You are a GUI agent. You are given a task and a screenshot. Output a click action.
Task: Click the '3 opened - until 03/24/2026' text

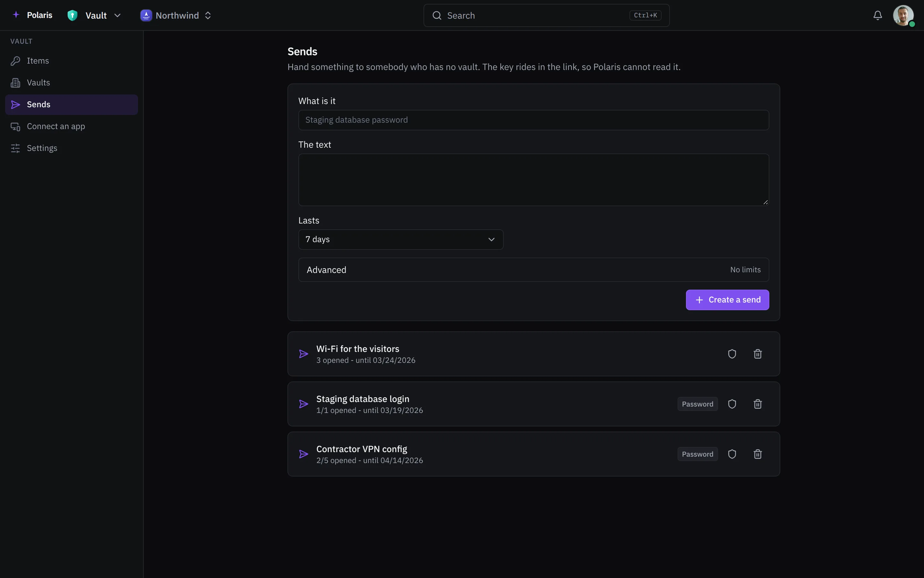(366, 360)
